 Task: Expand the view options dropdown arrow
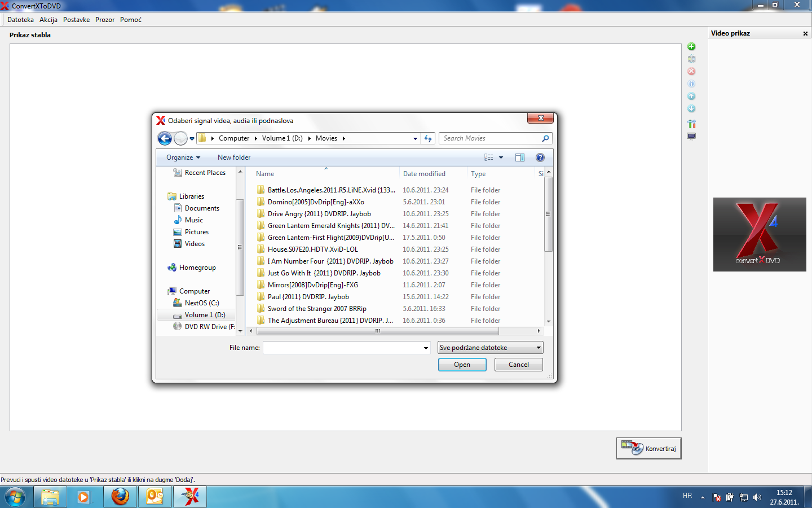pyautogui.click(x=501, y=157)
